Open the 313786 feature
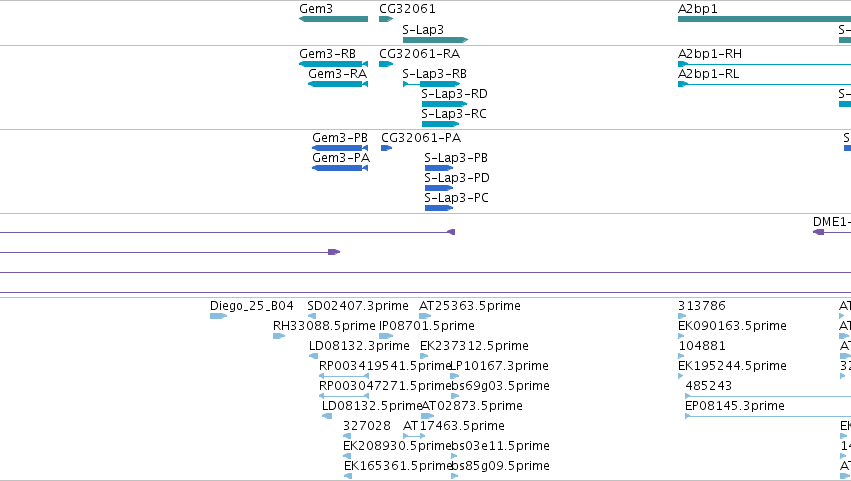 coord(682,316)
